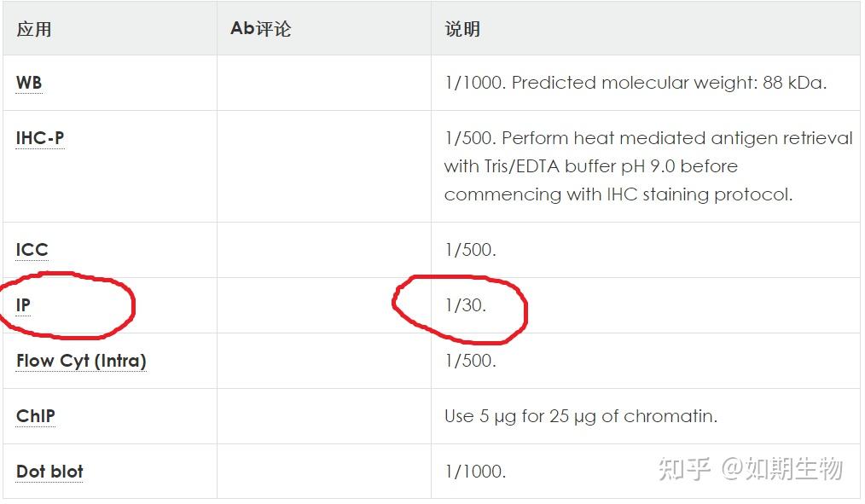Open the Flow Cyt (Intra) link
This screenshot has height=504, width=865.
coord(81,361)
